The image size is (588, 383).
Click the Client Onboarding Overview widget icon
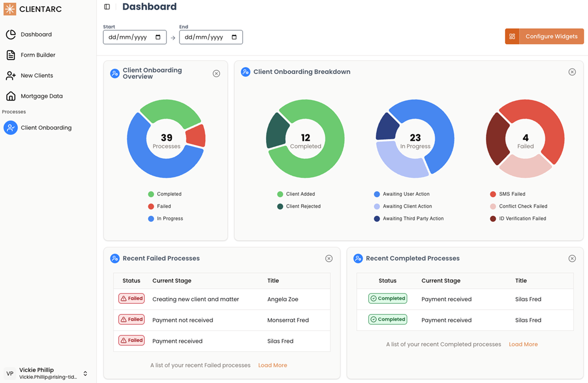point(115,74)
